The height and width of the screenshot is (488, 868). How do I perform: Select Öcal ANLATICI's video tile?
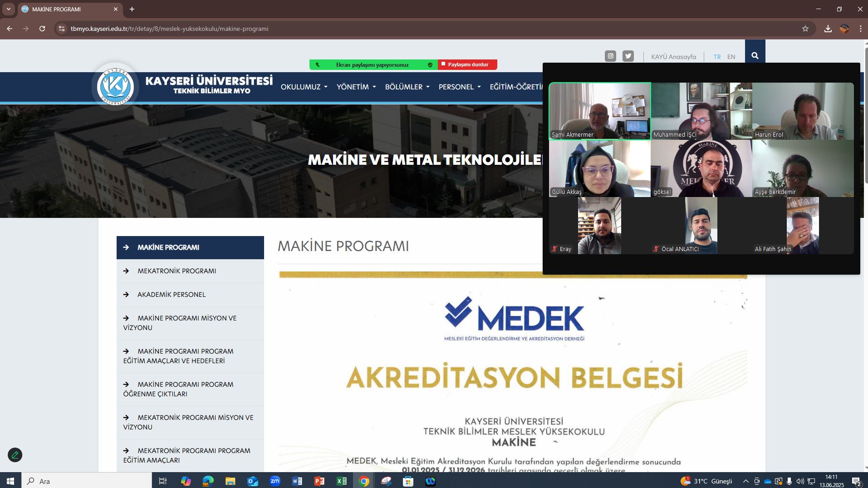pos(701,225)
